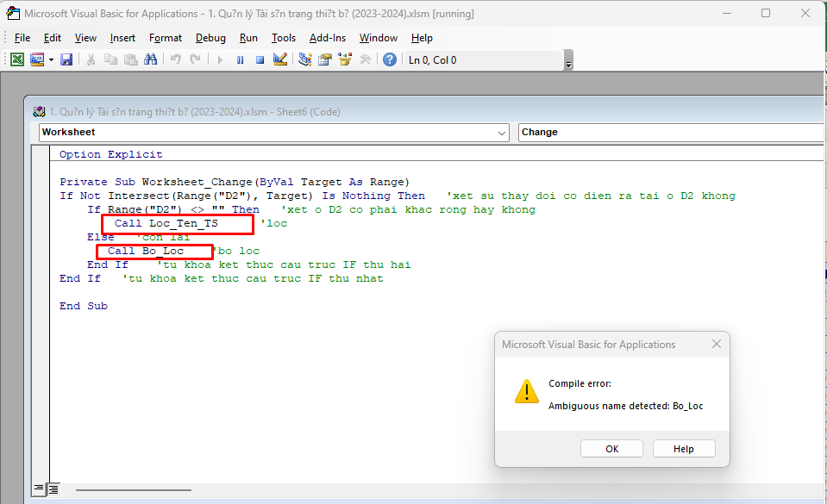Open the Properties Window icon

coord(325,59)
